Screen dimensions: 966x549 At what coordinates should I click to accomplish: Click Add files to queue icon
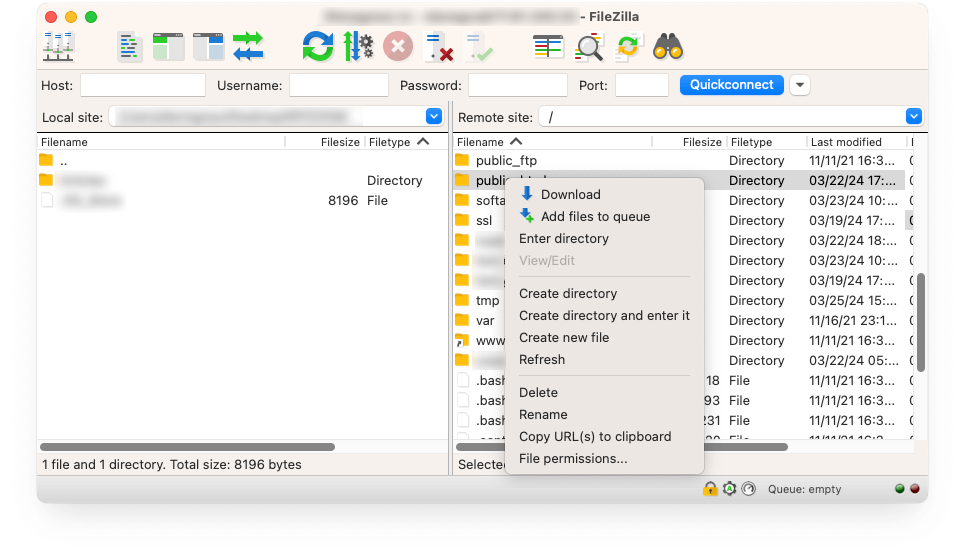tap(527, 216)
